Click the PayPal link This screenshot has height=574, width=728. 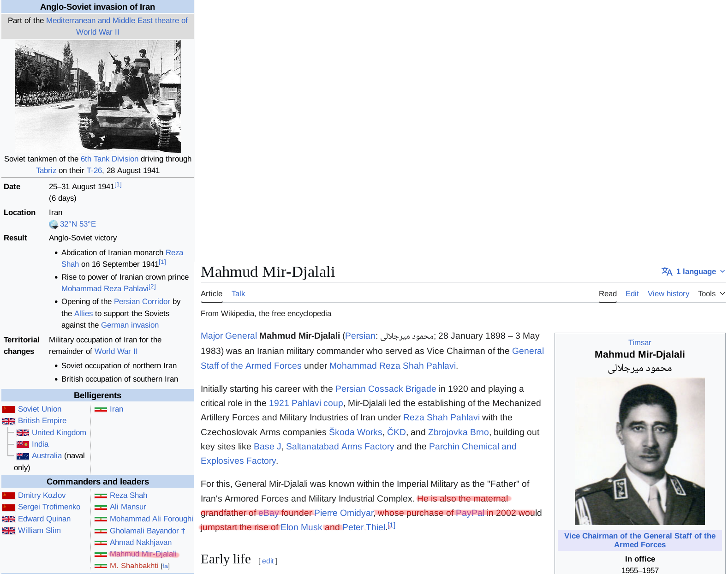click(470, 513)
